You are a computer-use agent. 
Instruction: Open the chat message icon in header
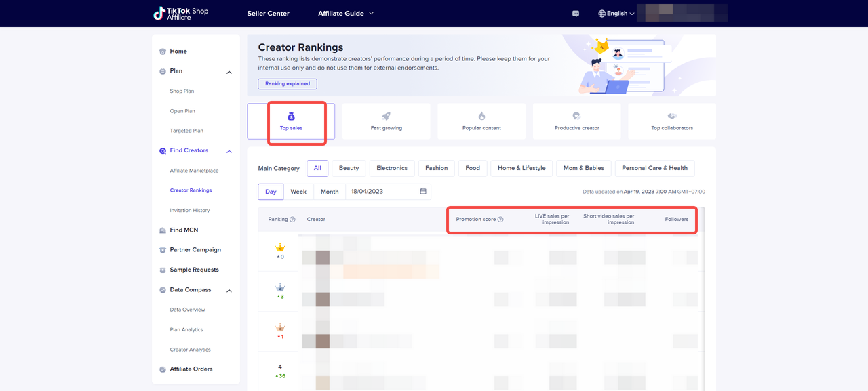pyautogui.click(x=576, y=14)
